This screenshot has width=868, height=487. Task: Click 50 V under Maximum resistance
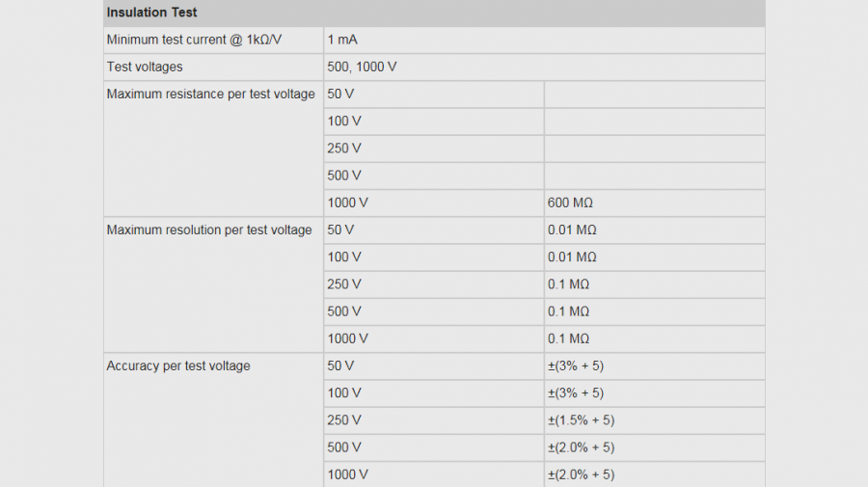point(433,95)
